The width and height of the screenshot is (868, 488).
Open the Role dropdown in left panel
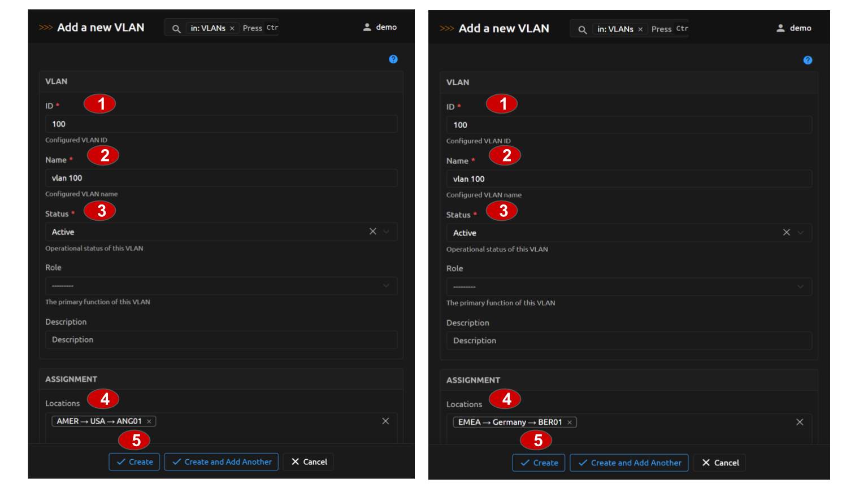coord(220,286)
